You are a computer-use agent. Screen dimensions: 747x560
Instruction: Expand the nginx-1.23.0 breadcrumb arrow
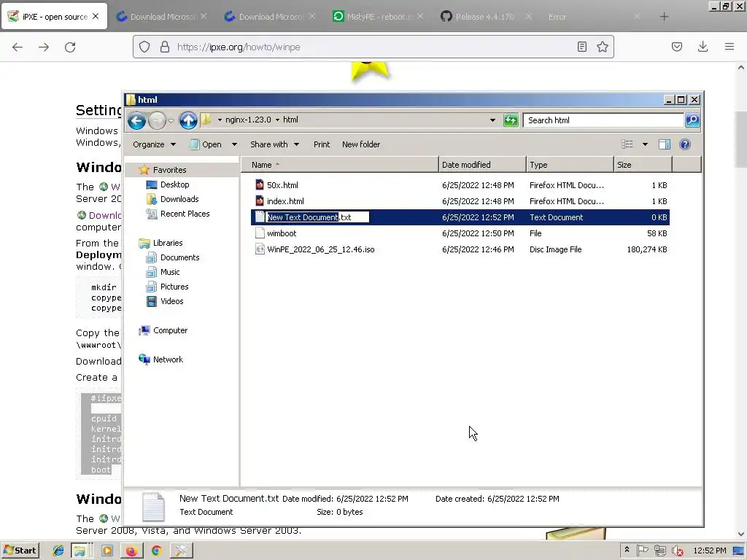point(277,120)
